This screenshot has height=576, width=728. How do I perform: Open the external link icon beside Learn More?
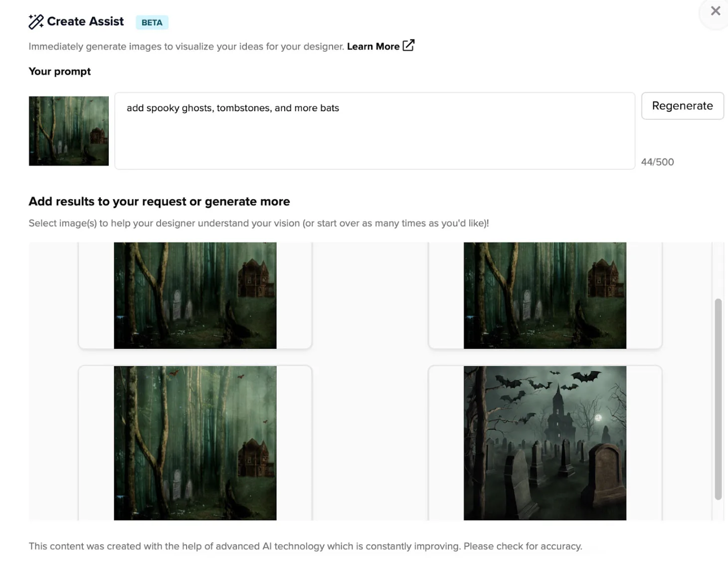[408, 45]
